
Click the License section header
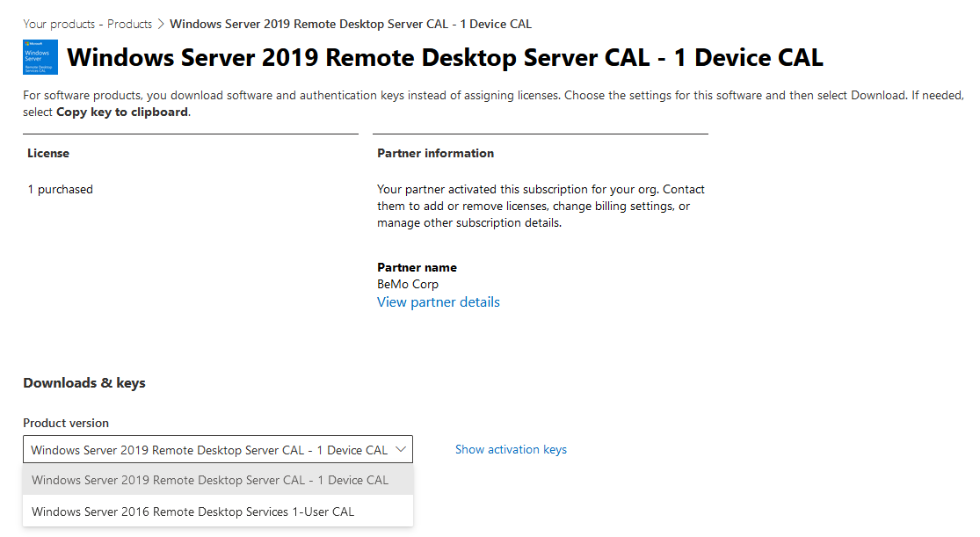tap(48, 153)
